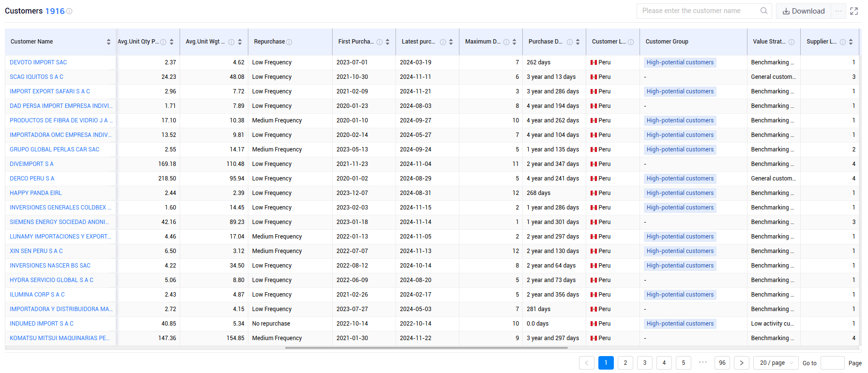Click High-potential tag in INDUMED IMPORT row

coord(680,324)
